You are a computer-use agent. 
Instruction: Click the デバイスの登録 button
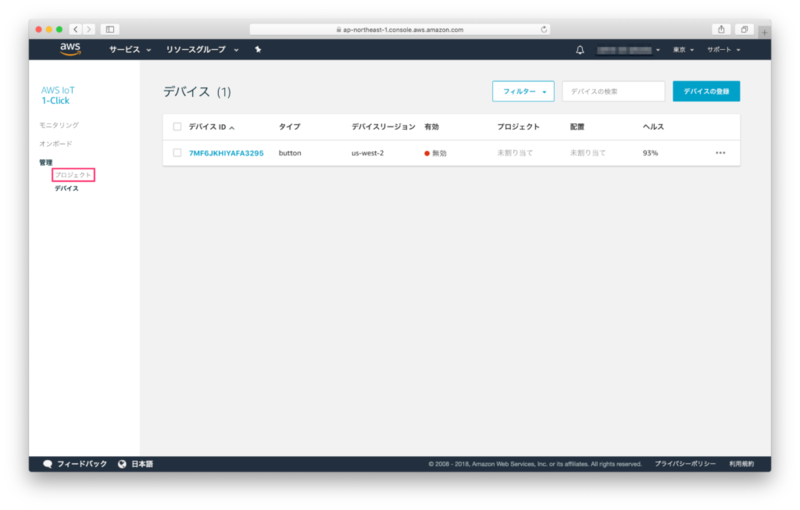(706, 91)
